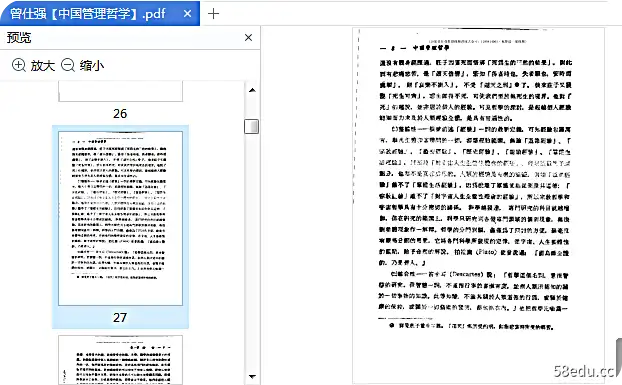Click the page number 26 label
This screenshot has width=622, height=385.
(x=120, y=114)
